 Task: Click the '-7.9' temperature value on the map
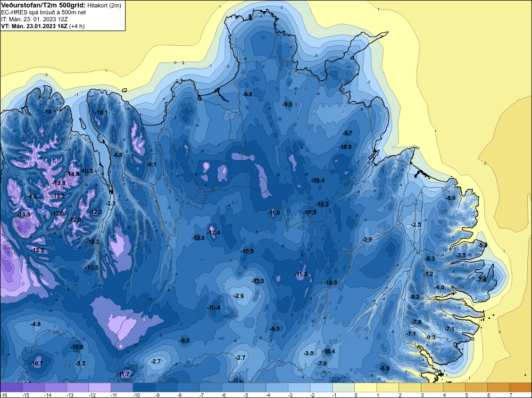(x=417, y=322)
